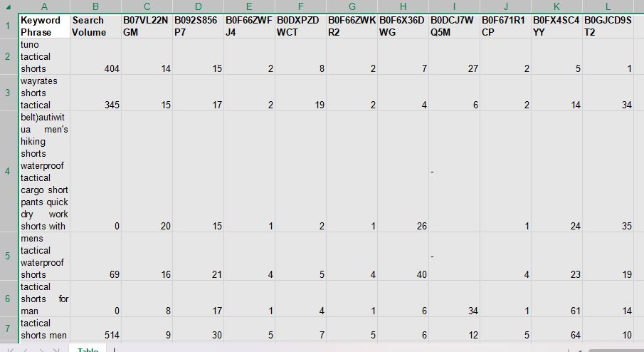This screenshot has width=644, height=352.
Task: Click the B0DXPZDWCT header cell
Action: pos(300,26)
